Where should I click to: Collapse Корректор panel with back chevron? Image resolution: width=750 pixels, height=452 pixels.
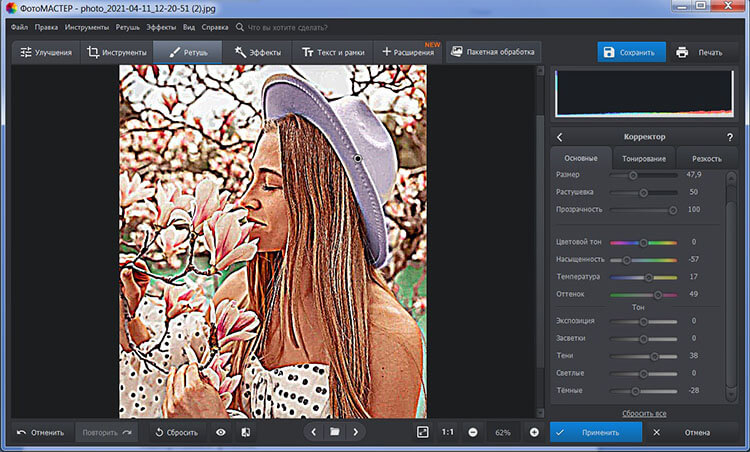pos(560,136)
